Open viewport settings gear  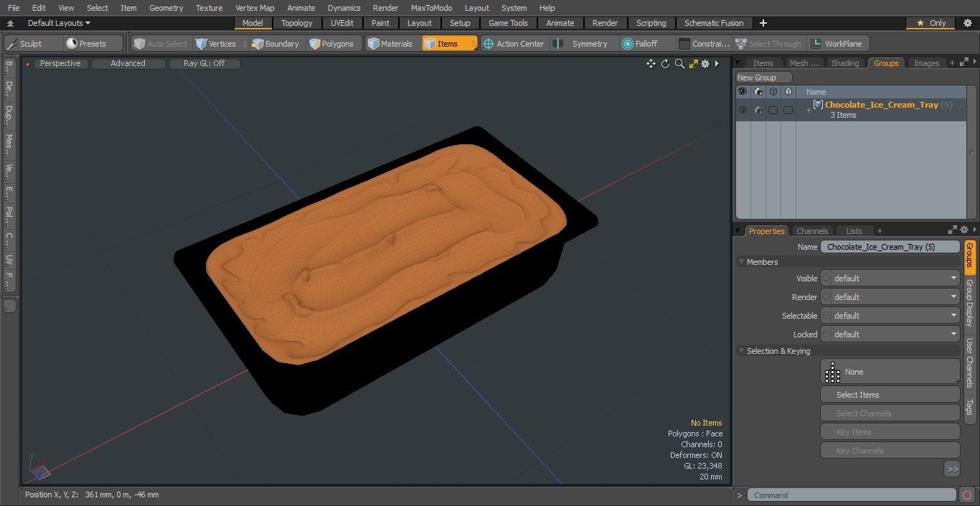[705, 64]
